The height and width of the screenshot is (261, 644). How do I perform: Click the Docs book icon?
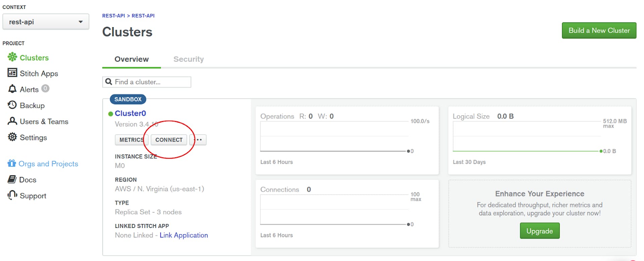(12, 179)
